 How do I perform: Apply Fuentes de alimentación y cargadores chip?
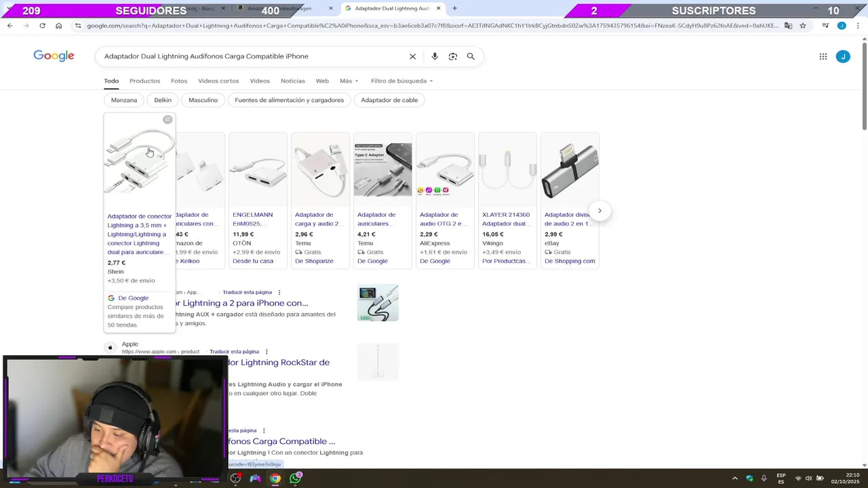coord(290,100)
